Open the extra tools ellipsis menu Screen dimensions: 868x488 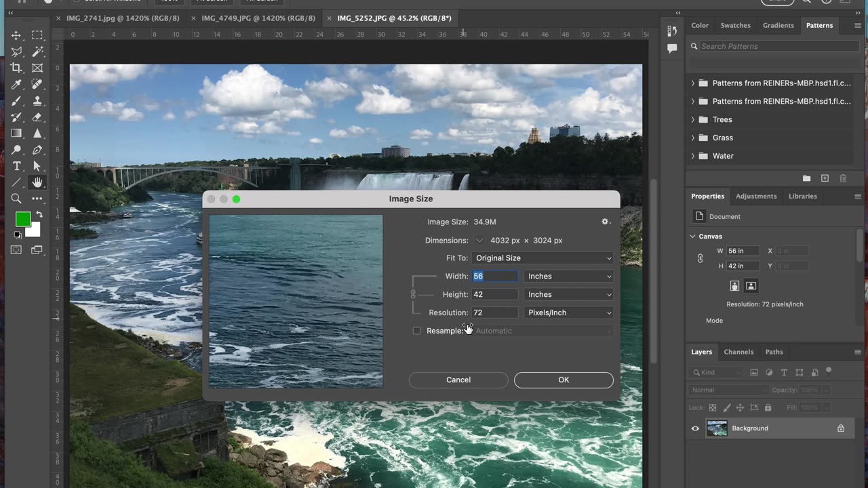[x=37, y=199]
